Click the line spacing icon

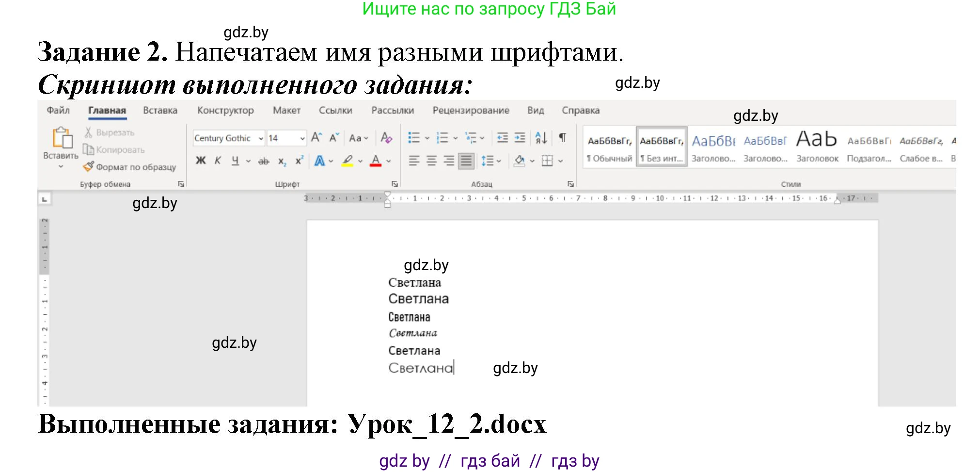point(487,161)
